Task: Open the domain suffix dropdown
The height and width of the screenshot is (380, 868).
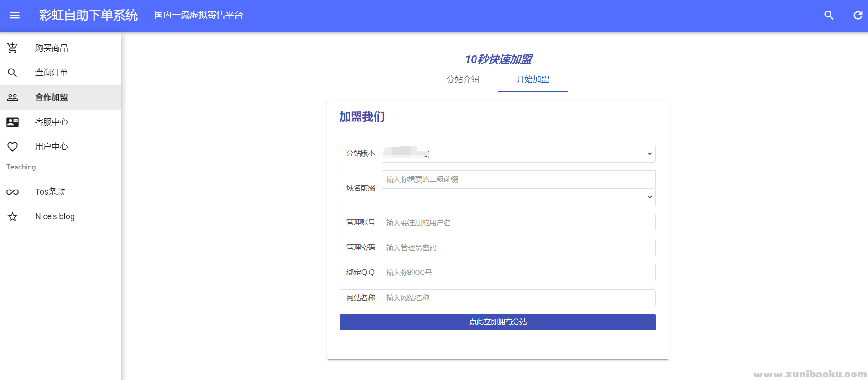Action: point(518,197)
